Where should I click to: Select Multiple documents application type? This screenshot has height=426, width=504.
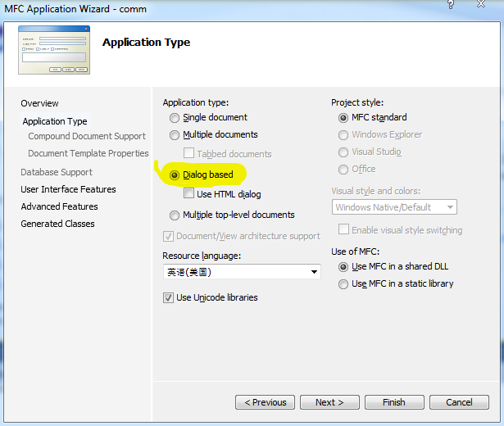[175, 135]
